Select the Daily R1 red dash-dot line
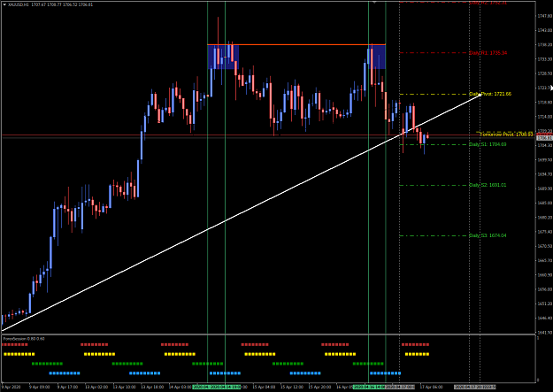Image resolution: width=553 pixels, height=392 pixels. coord(434,53)
